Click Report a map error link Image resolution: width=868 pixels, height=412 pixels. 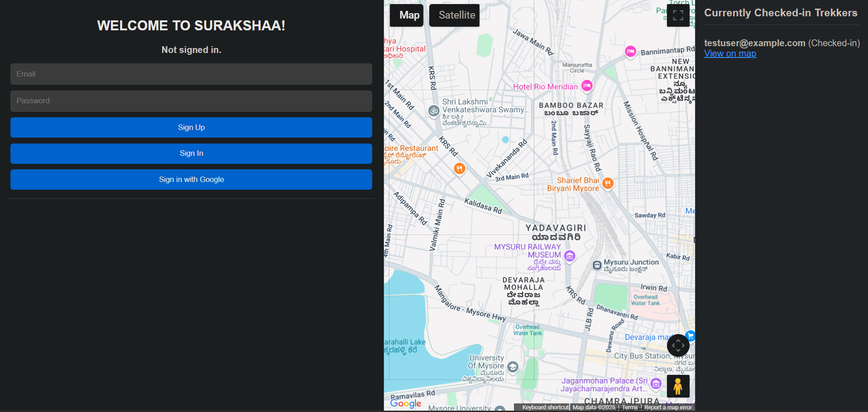pyautogui.click(x=668, y=407)
